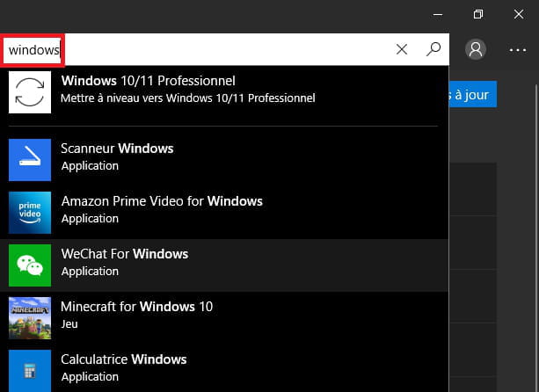The height and width of the screenshot is (392, 539).
Task: Click the magnifying glass search icon
Action: point(433,49)
